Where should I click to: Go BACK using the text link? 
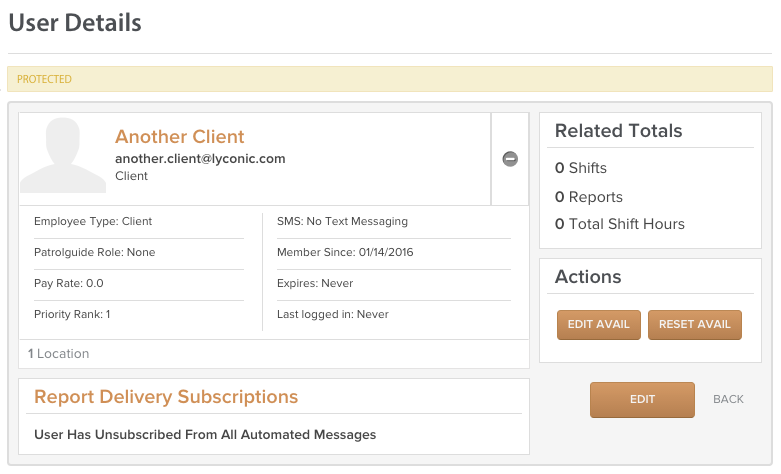point(728,399)
